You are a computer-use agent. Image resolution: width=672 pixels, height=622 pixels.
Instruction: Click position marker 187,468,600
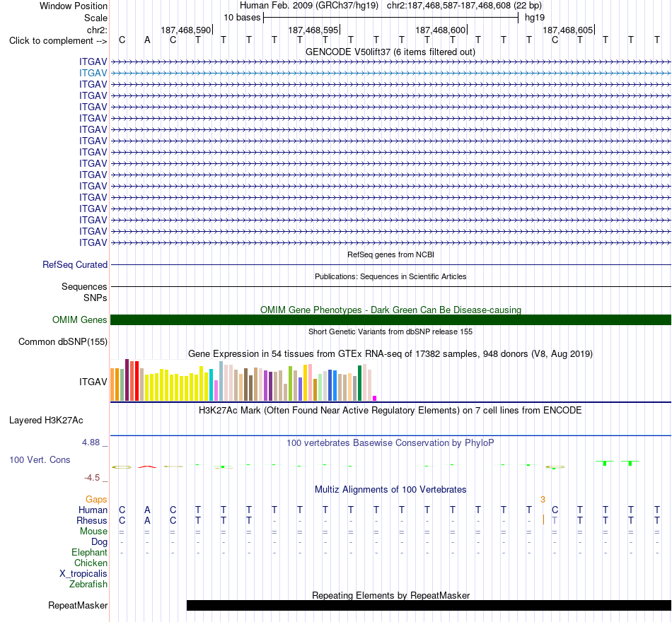[x=441, y=30]
